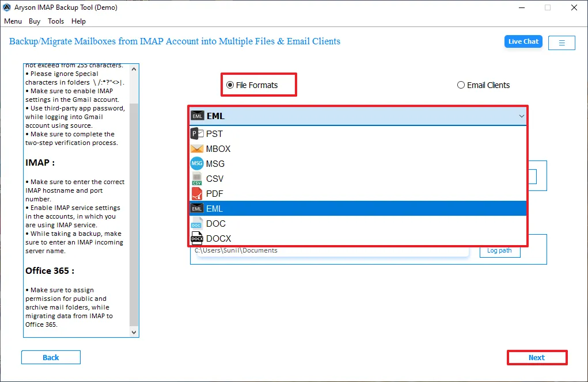Choose DOC from the format list
This screenshot has width=588, height=382.
pyautogui.click(x=358, y=224)
